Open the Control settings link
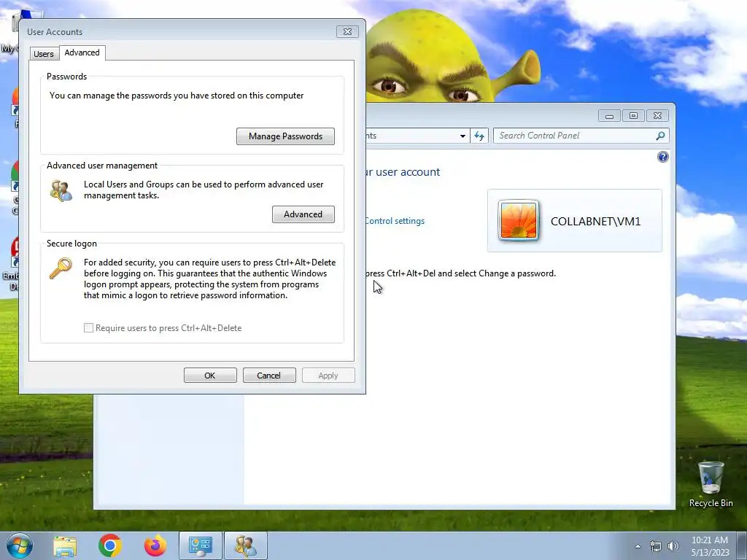Viewport: 747px width, 560px height. click(x=395, y=221)
